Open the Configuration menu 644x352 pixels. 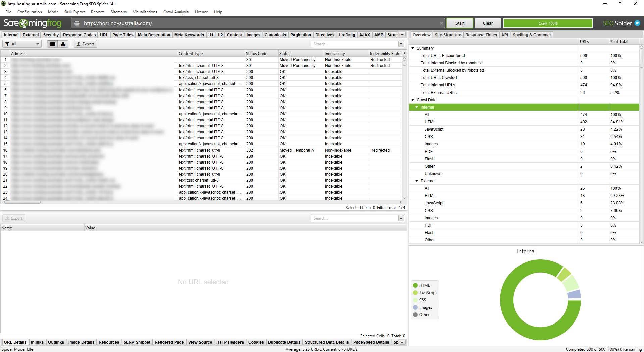(30, 12)
